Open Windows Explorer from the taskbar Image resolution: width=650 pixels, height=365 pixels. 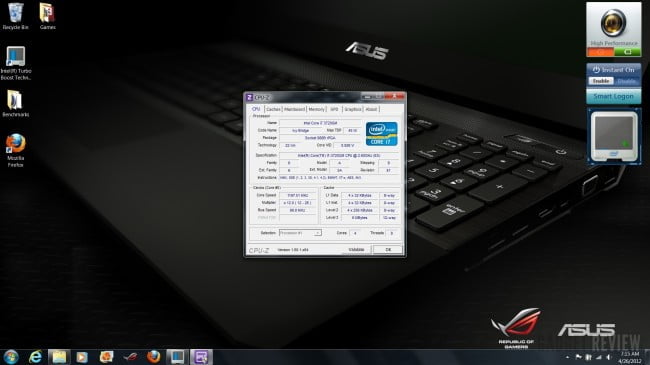tap(59, 357)
